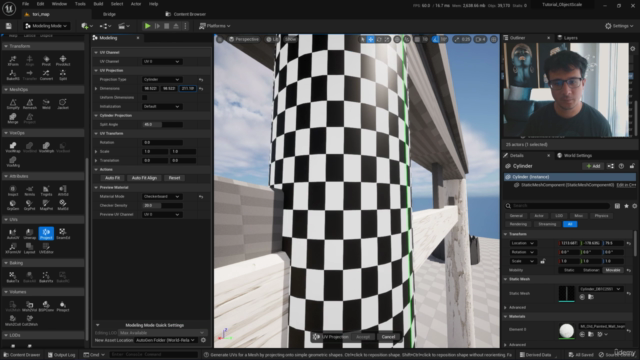Screen dimensions: 640x360
Task: Switch to the Content Browser tab
Action: coord(186,14)
